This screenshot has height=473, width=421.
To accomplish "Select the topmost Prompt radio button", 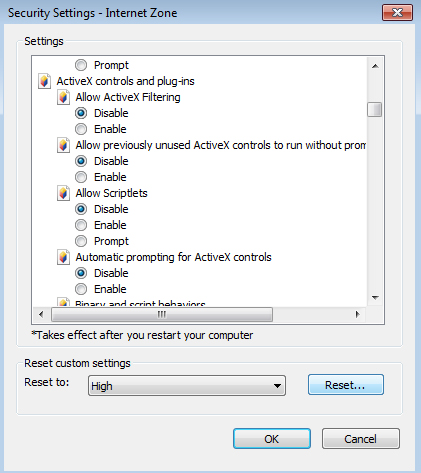I will pyautogui.click(x=81, y=65).
